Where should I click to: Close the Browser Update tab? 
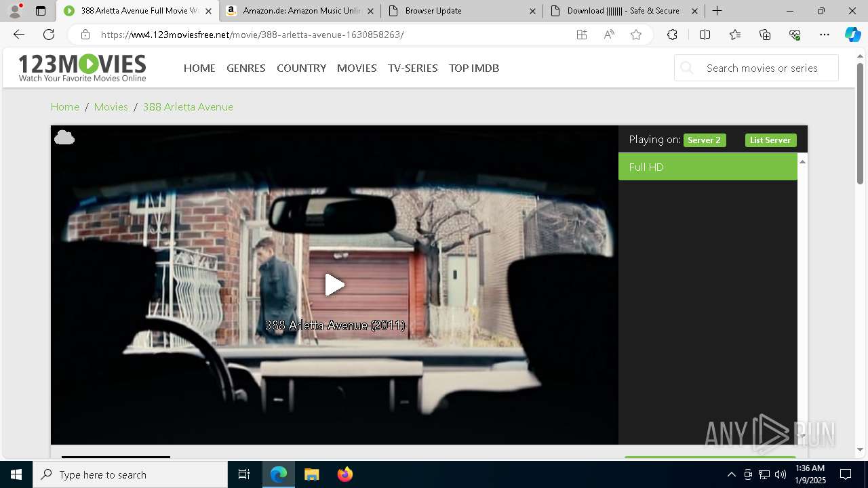(x=532, y=11)
